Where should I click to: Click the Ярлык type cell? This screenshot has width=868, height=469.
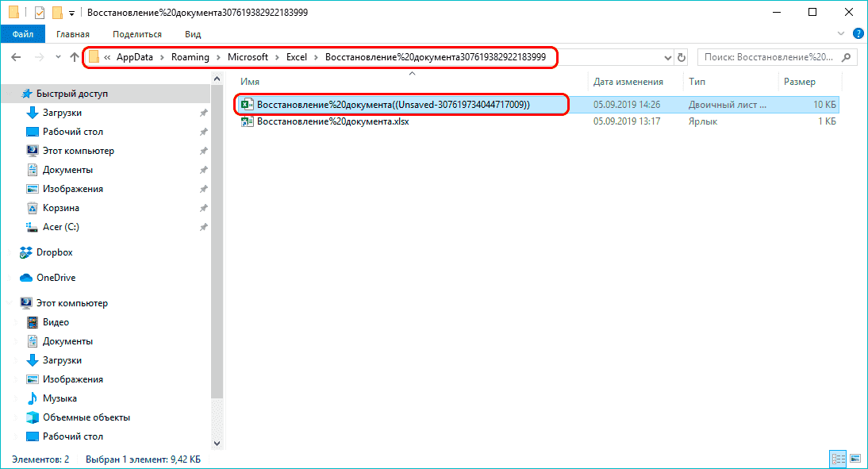click(703, 121)
